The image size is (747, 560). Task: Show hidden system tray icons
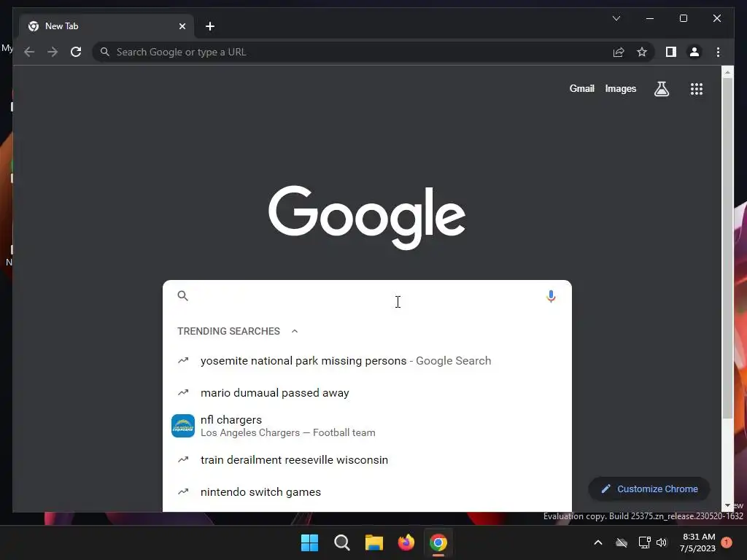point(598,542)
